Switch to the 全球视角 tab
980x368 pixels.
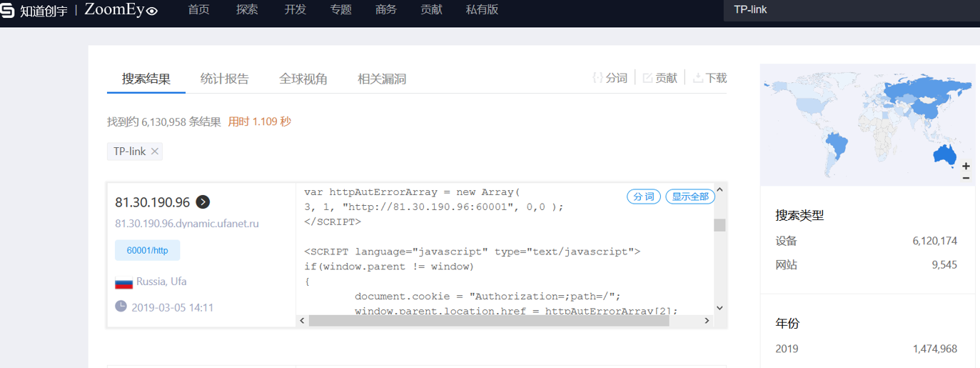point(303,79)
